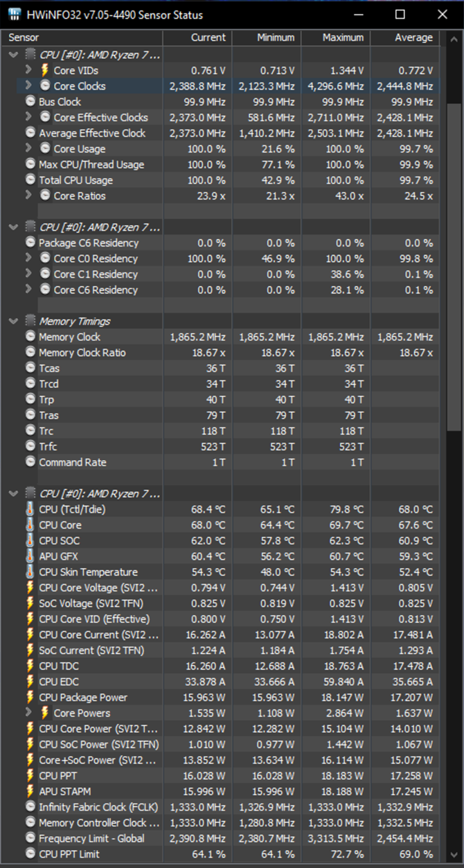
Task: Click the Core Clocks clock icon
Action: [x=45, y=86]
